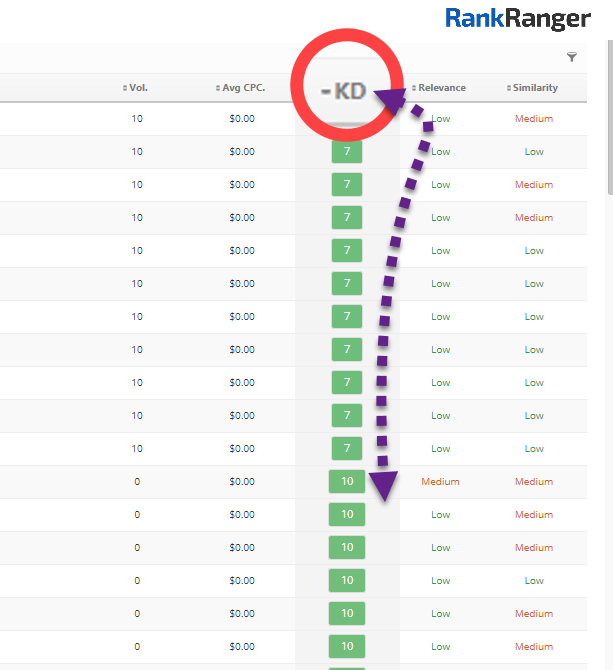
Task: Sort by the Vol. column label
Action: pos(138,88)
